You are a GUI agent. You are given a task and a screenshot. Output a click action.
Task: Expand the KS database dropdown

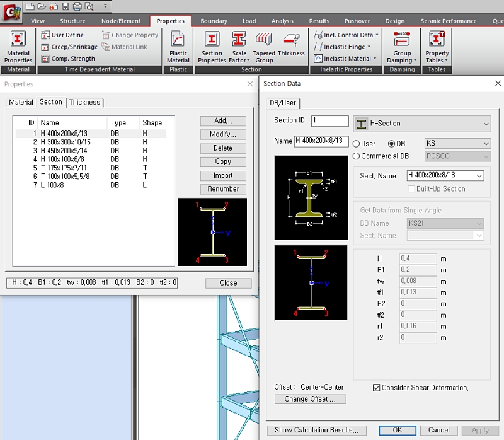457,144
